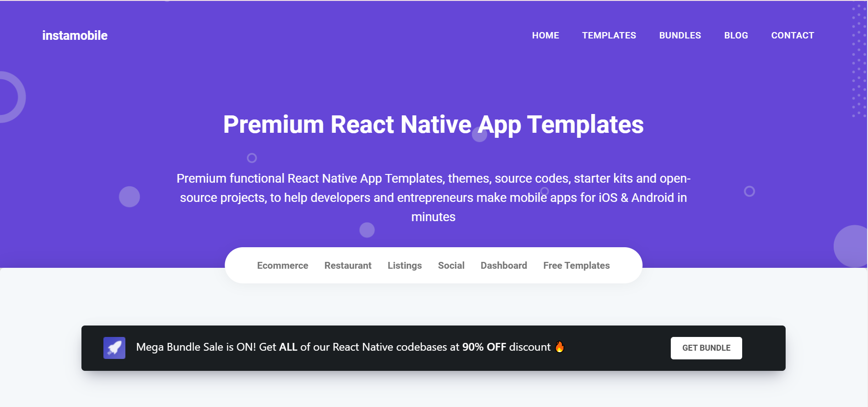
Task: Go to BUNDLES page
Action: pyautogui.click(x=680, y=35)
